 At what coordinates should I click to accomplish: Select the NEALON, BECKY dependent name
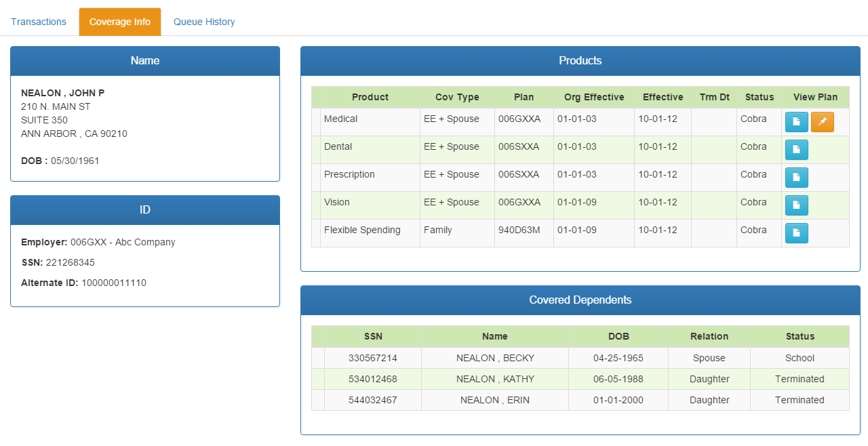(495, 358)
